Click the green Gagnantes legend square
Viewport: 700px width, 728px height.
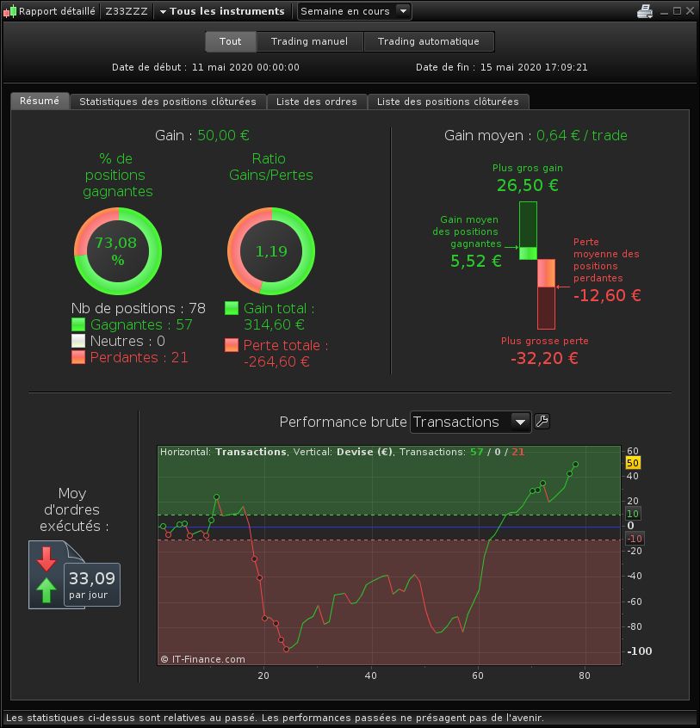[x=78, y=324]
